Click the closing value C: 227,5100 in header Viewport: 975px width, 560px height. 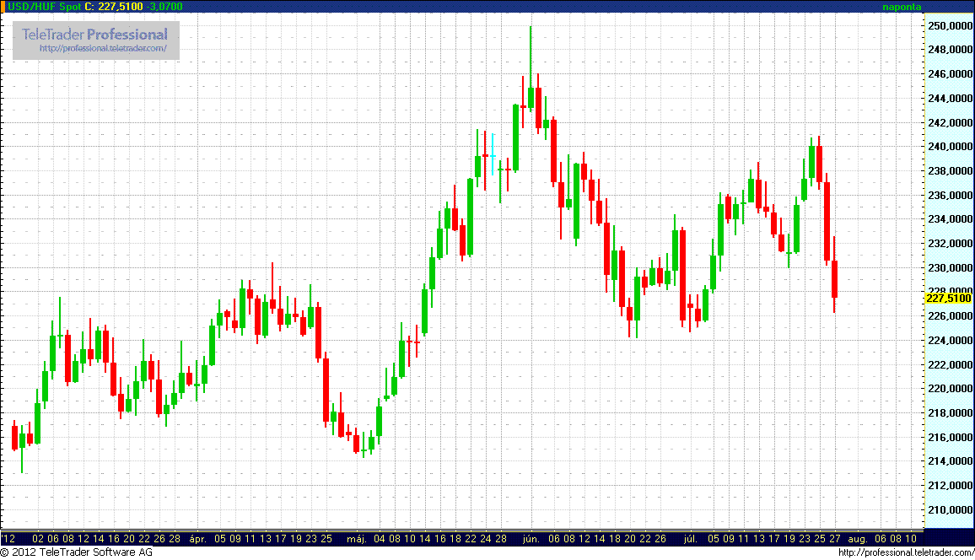[x=121, y=6]
